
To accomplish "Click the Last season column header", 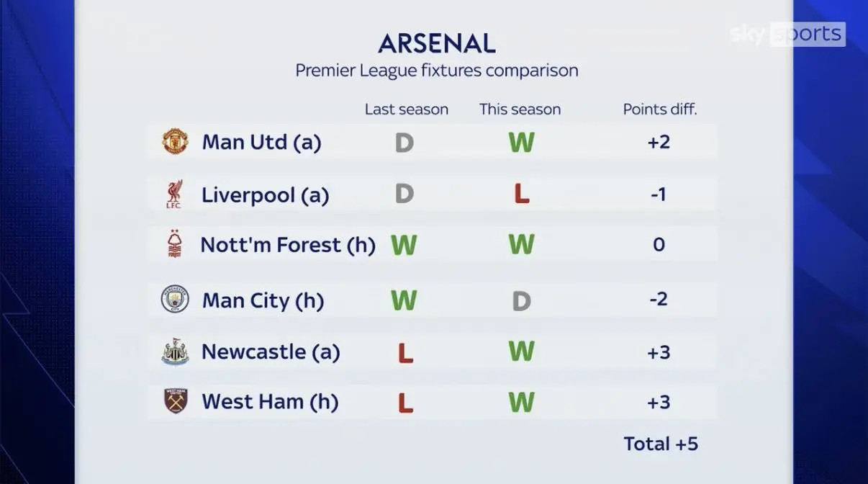I will tap(406, 109).
